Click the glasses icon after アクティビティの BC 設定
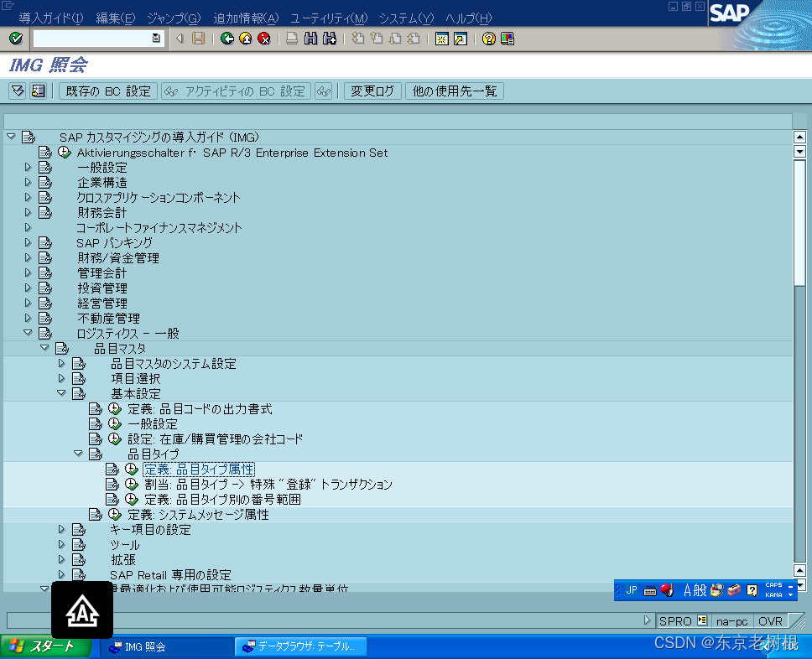 tap(324, 91)
